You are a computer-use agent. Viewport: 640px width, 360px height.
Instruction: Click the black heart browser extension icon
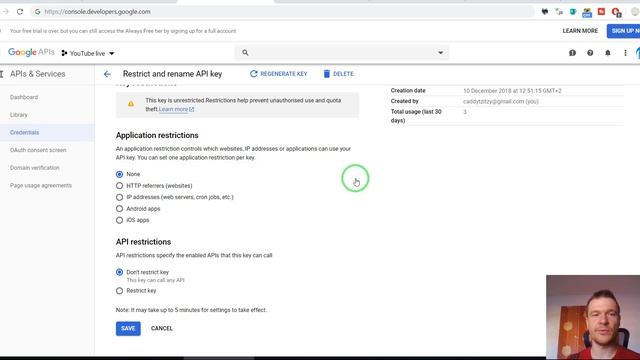[x=544, y=11]
